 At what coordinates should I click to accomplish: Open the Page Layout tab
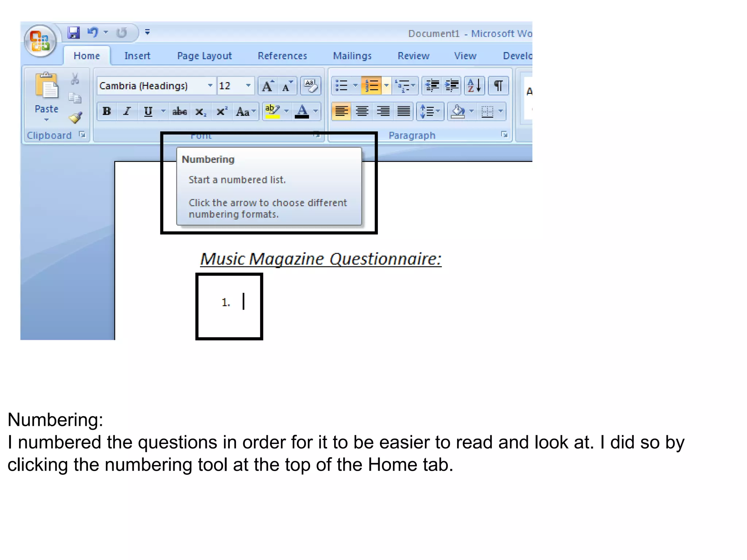tap(204, 56)
